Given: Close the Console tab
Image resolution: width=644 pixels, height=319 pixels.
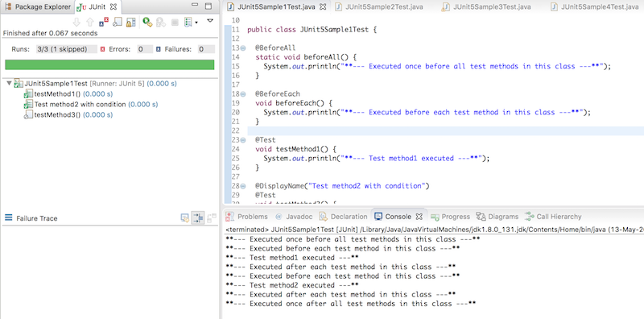Looking at the screenshot, I should (x=419, y=217).
